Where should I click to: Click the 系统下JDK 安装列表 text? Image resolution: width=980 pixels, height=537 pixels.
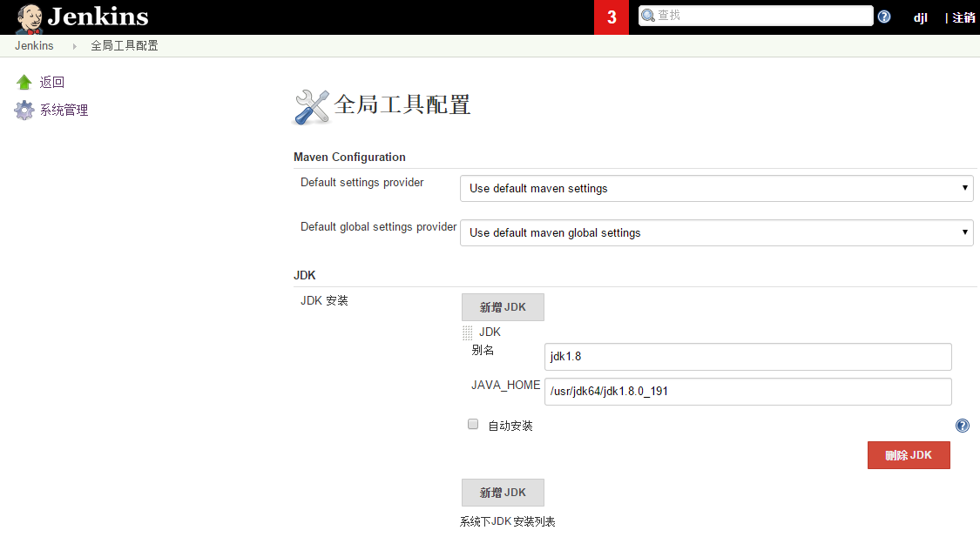point(508,521)
